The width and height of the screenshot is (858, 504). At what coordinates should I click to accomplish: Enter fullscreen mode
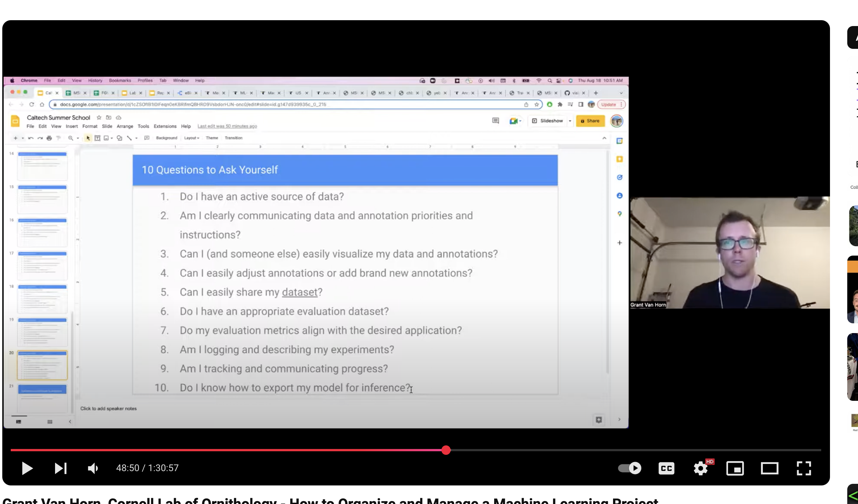pos(804,468)
